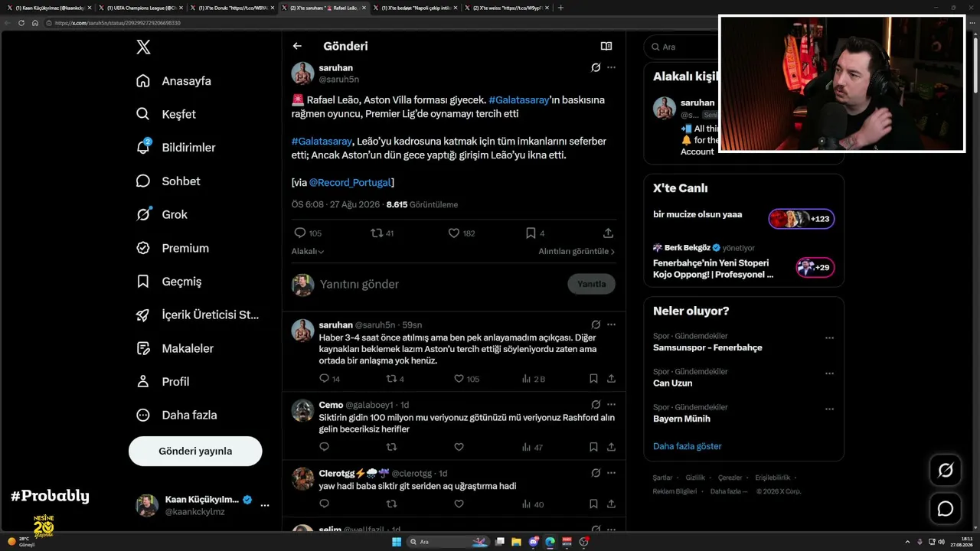This screenshot has height=551, width=980.
Task: Open more options on saruhan's 59sn reply
Action: point(611,324)
